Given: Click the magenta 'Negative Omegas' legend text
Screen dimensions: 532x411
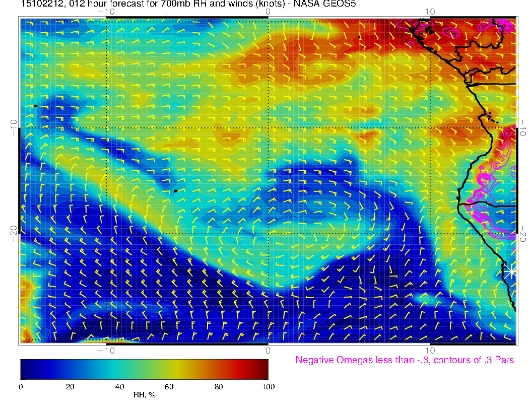Looking at the screenshot, I should (405, 360).
